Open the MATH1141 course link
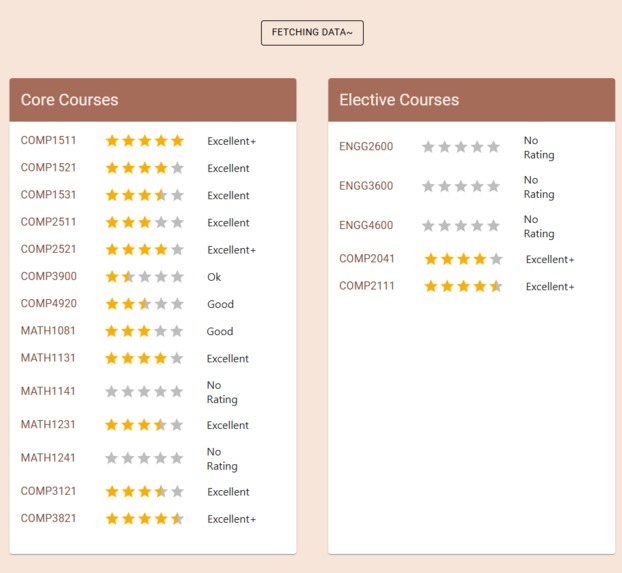This screenshot has width=622, height=573. pos(48,391)
